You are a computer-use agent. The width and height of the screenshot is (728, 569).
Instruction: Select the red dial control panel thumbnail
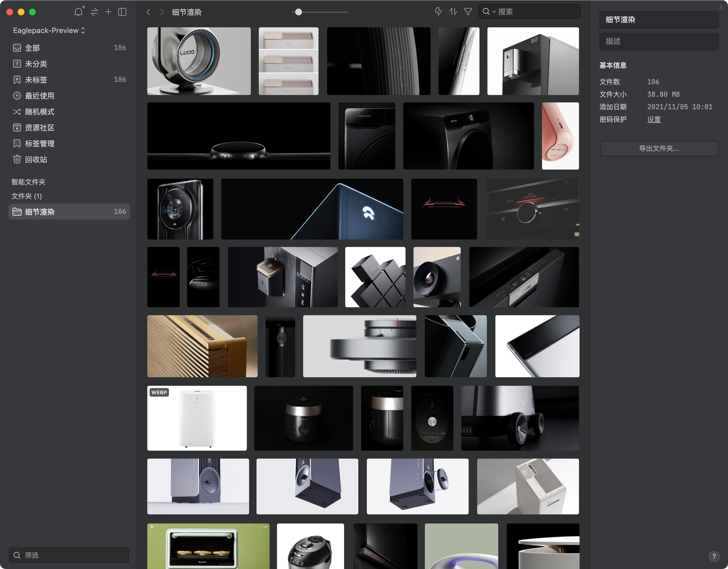click(533, 209)
